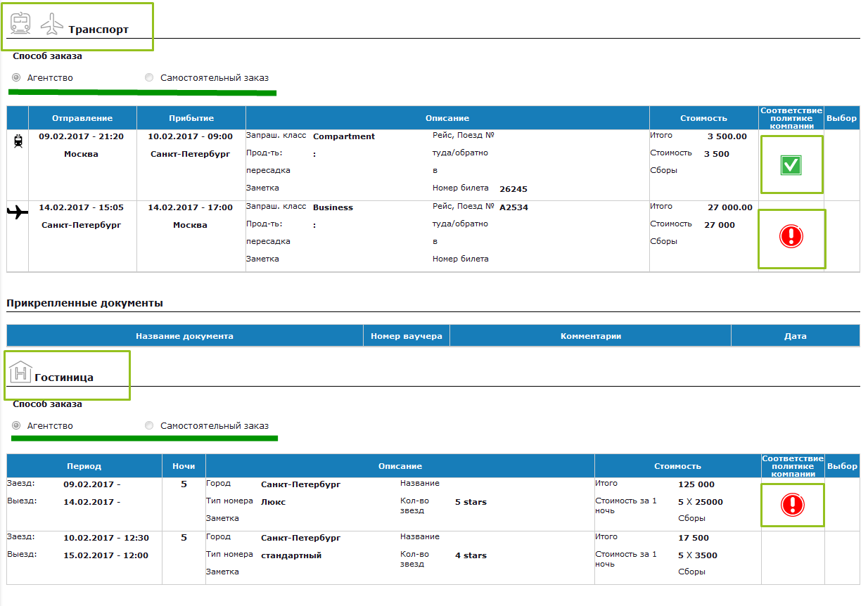
Task: Click the red warning icon for Business flight
Action: pyautogui.click(x=791, y=237)
